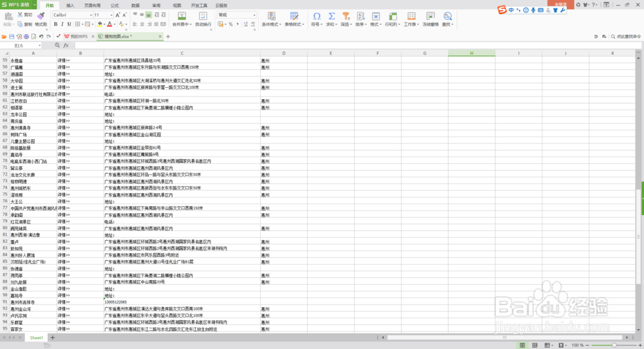Click the Export to PDF icon

19,37
